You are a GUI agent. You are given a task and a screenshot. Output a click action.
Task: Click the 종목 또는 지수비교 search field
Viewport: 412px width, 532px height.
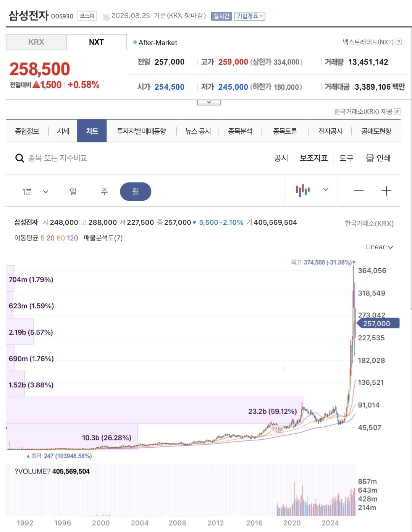[x=58, y=158]
